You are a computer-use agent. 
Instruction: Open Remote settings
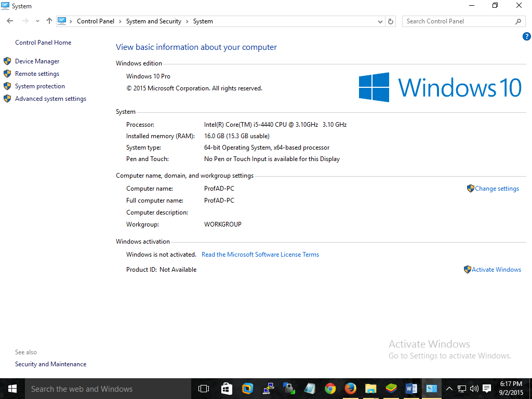pos(37,74)
